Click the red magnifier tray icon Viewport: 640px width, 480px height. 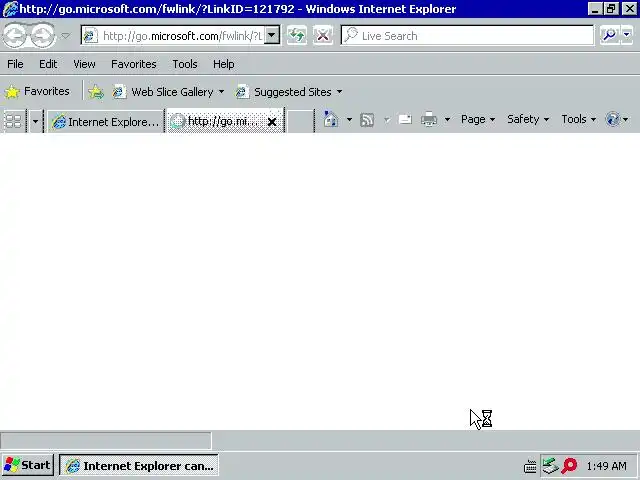(x=569, y=466)
